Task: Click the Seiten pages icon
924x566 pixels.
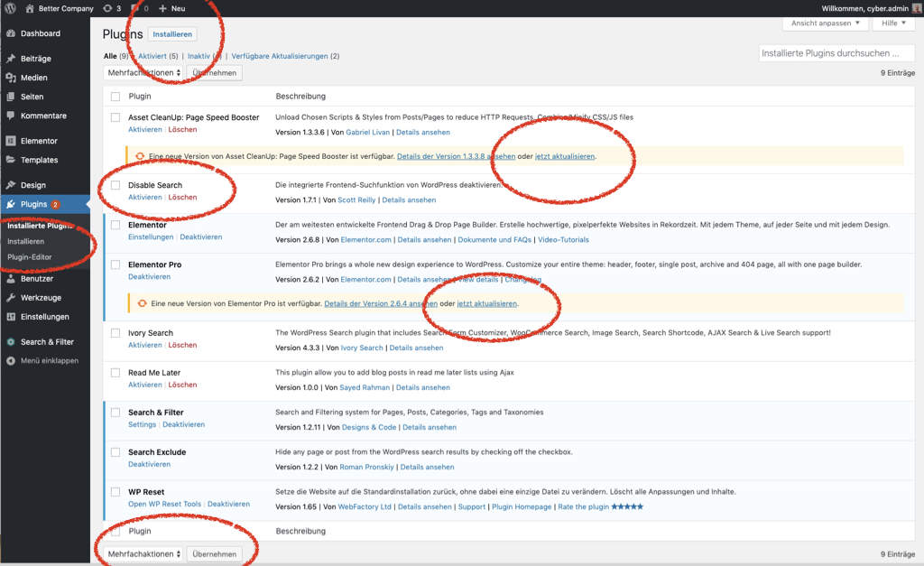Action: click(x=11, y=97)
